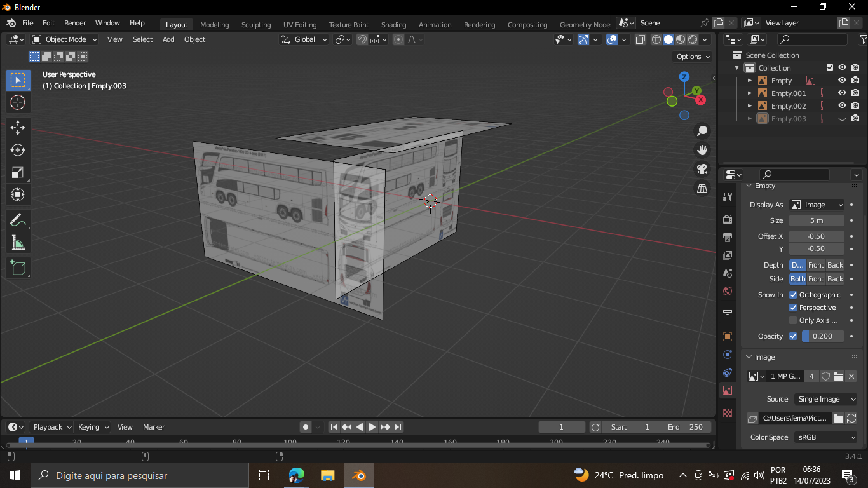The image size is (868, 488).
Task: Toggle proportional editing button
Action: click(398, 39)
